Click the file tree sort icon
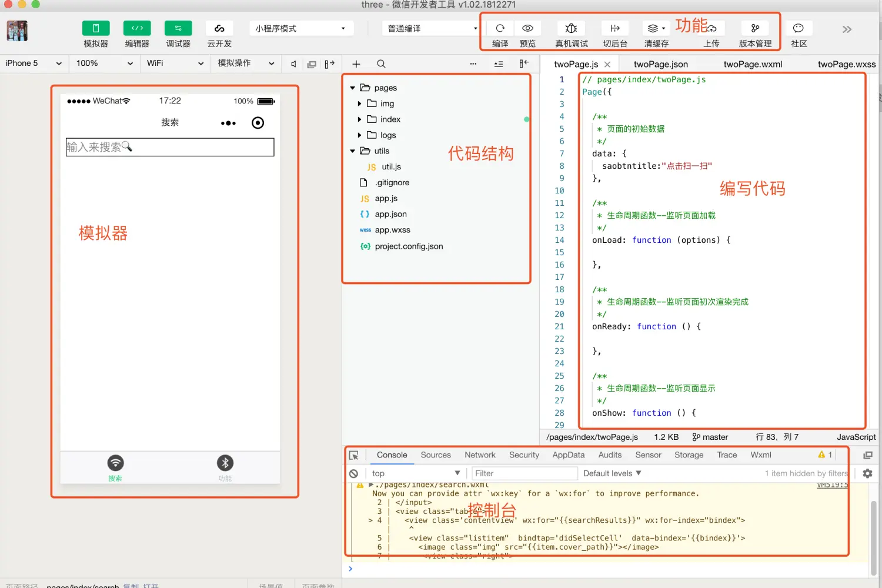The height and width of the screenshot is (588, 882). tap(499, 64)
